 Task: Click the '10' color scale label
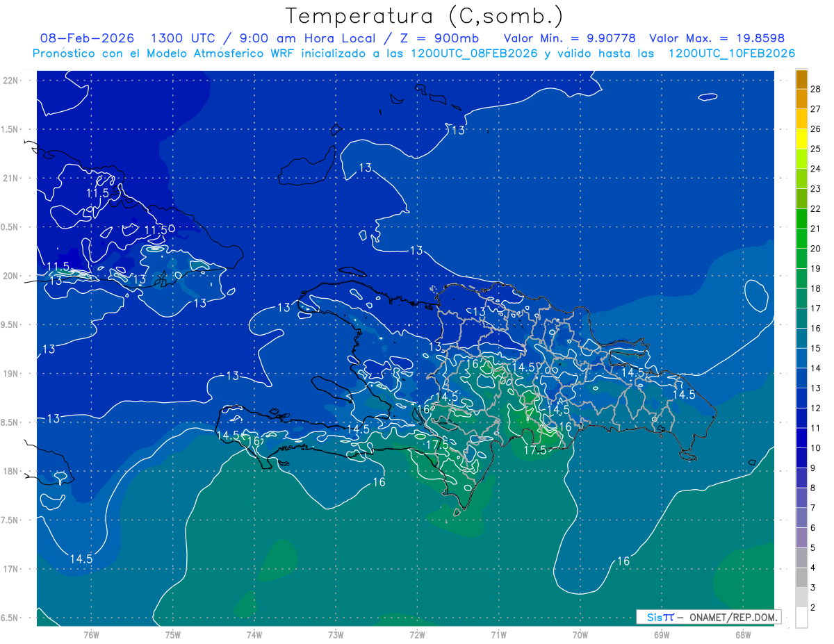click(x=816, y=448)
